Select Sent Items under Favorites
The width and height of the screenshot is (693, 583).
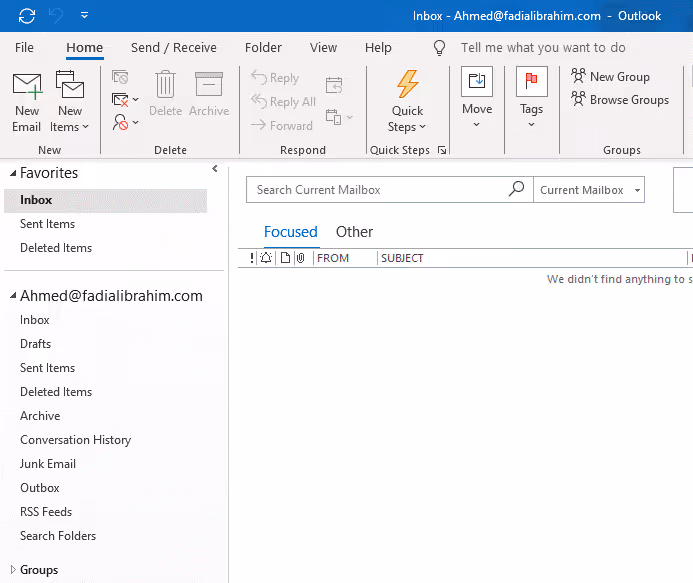[47, 224]
